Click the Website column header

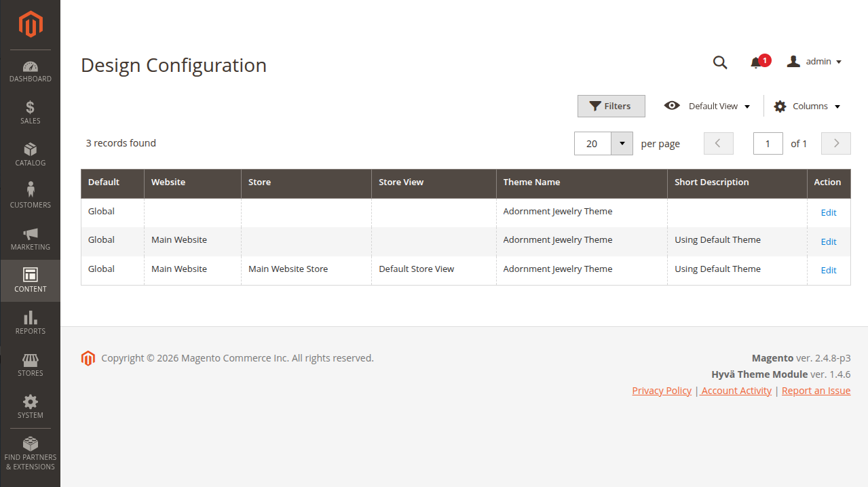point(193,184)
